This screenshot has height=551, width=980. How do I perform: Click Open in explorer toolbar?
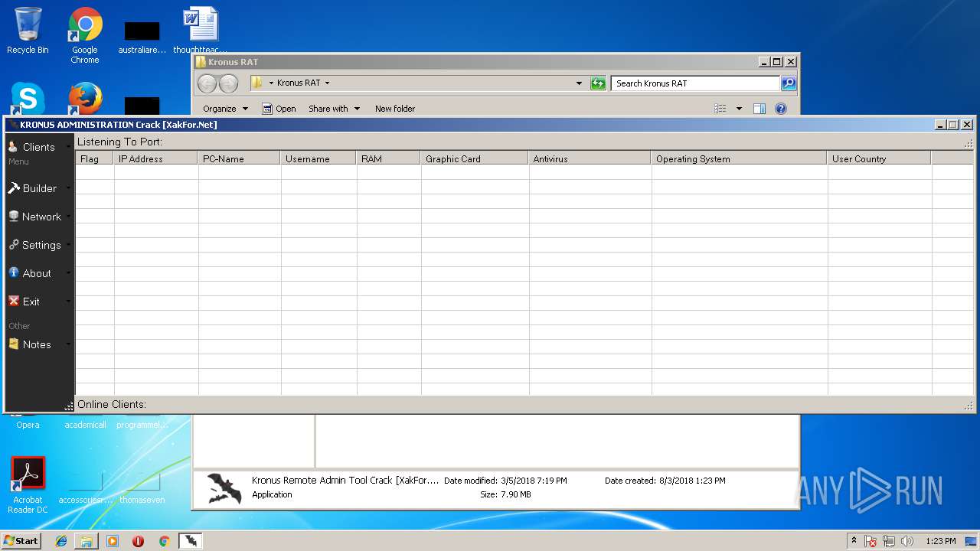coord(279,109)
